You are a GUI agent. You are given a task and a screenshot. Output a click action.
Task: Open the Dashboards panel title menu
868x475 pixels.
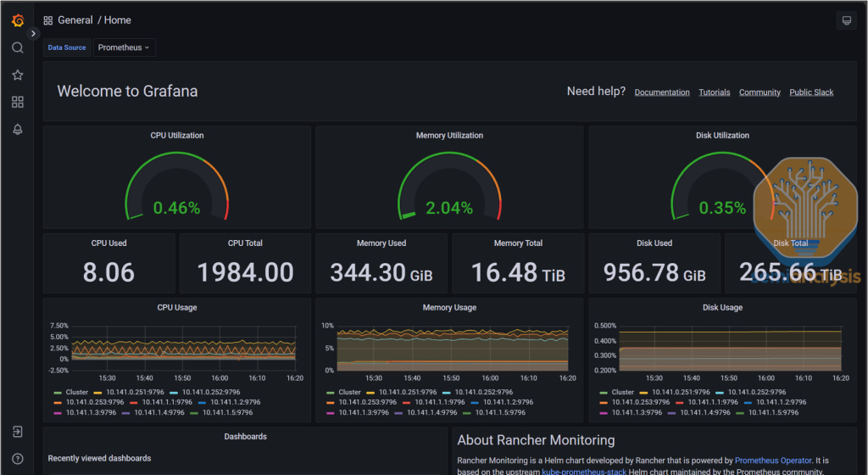coord(245,437)
